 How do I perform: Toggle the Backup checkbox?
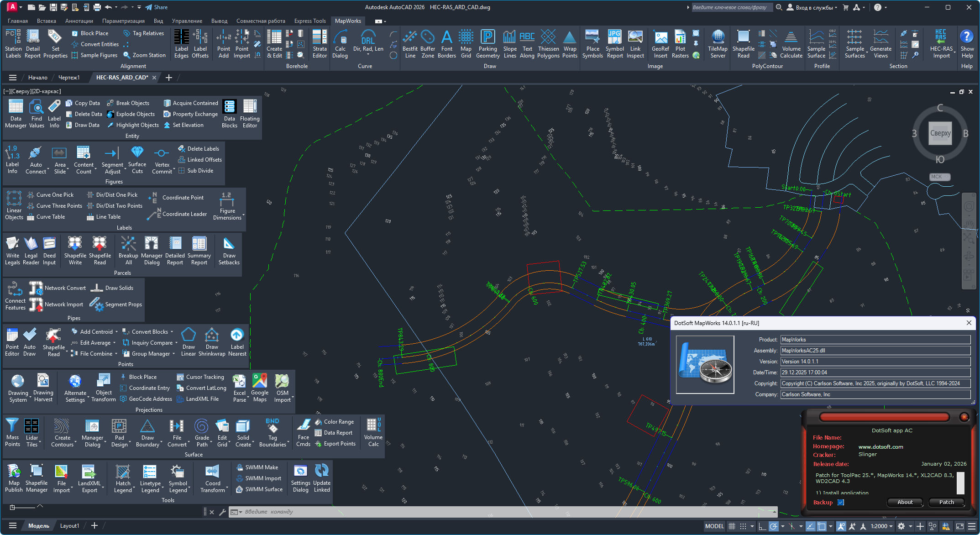point(841,502)
